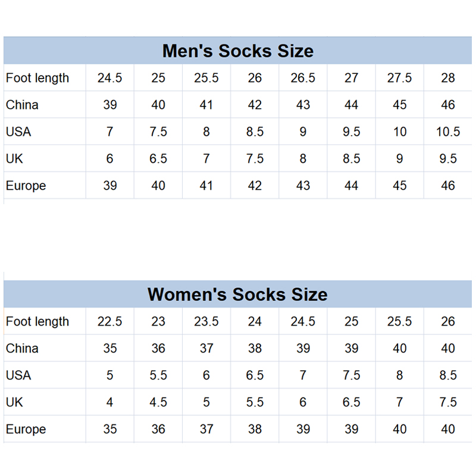Image resolution: width=476 pixels, height=476 pixels.
Task: Click the Men's Socks Size header
Action: (x=237, y=51)
